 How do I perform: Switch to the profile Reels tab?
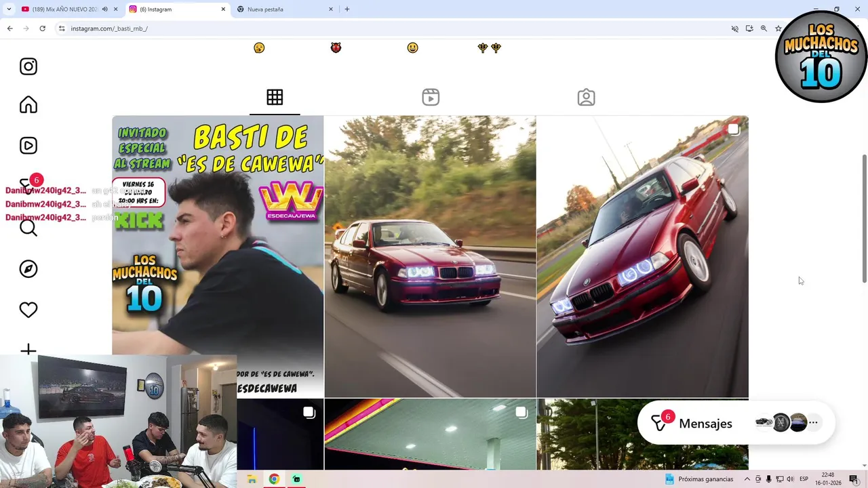(x=431, y=97)
